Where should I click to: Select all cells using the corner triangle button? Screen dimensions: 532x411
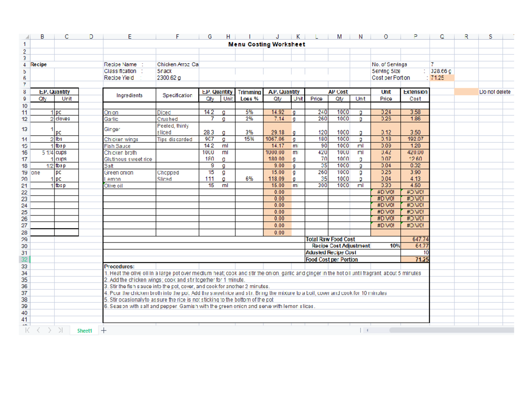tap(27, 38)
